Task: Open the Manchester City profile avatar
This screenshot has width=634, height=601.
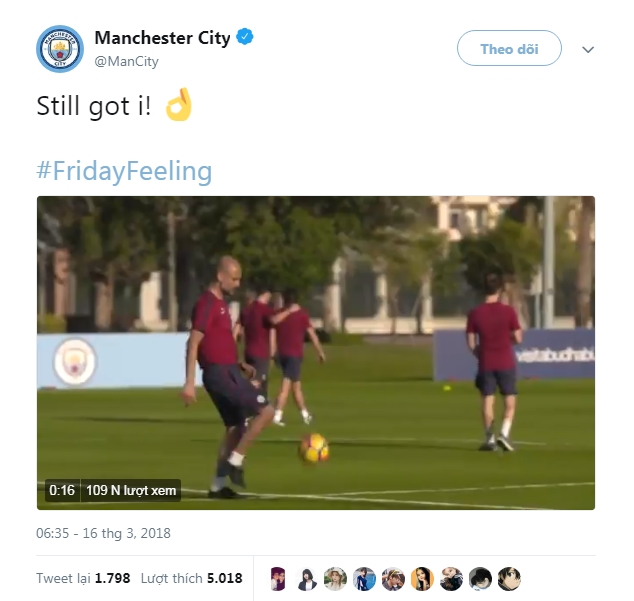Action: (x=60, y=49)
